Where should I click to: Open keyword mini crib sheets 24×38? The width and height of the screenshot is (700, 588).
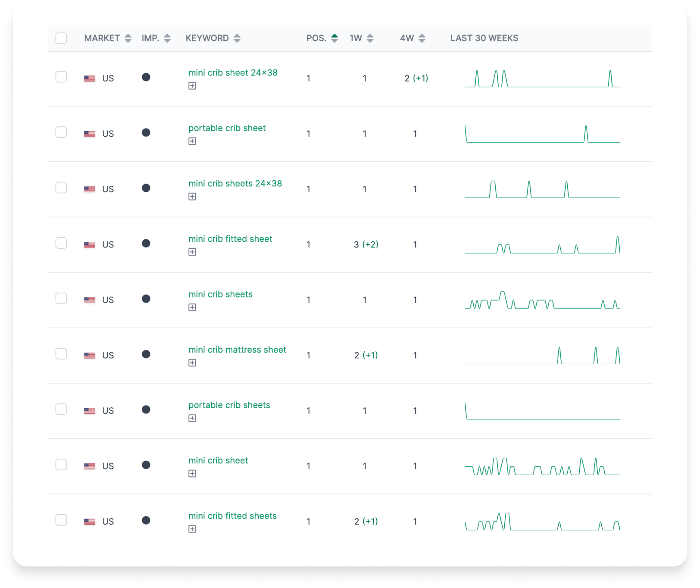tap(235, 184)
